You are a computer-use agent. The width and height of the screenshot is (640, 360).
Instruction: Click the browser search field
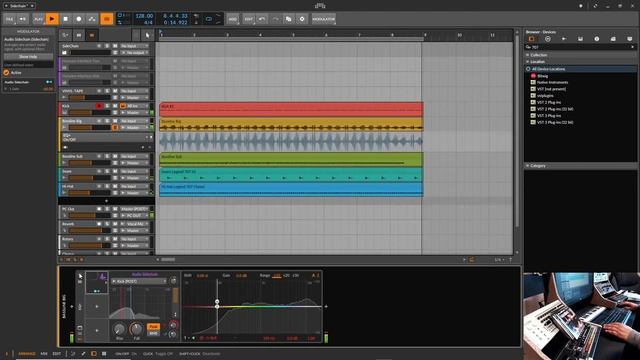[x=580, y=47]
